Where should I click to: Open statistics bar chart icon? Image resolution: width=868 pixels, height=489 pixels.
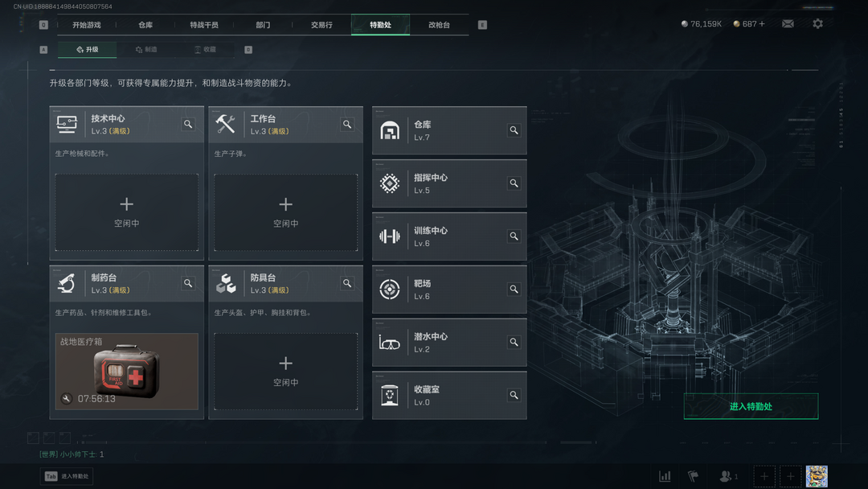coord(665,476)
